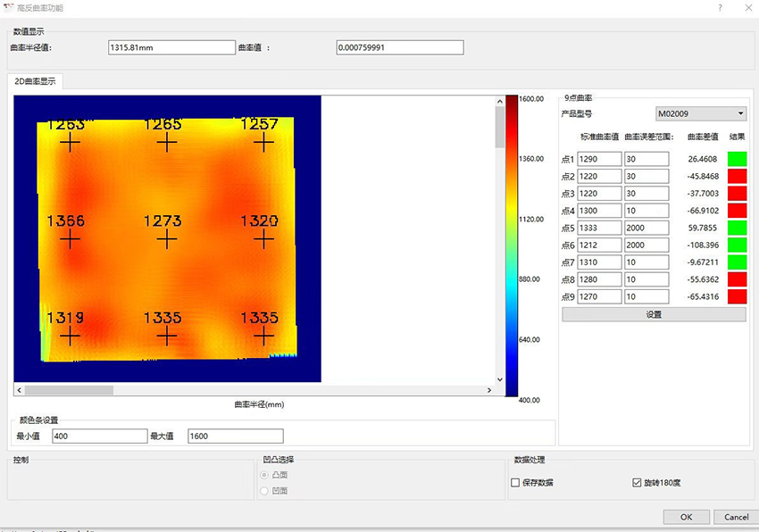
Task: Open the 产品型号 M02009 dropdown
Action: 700,114
